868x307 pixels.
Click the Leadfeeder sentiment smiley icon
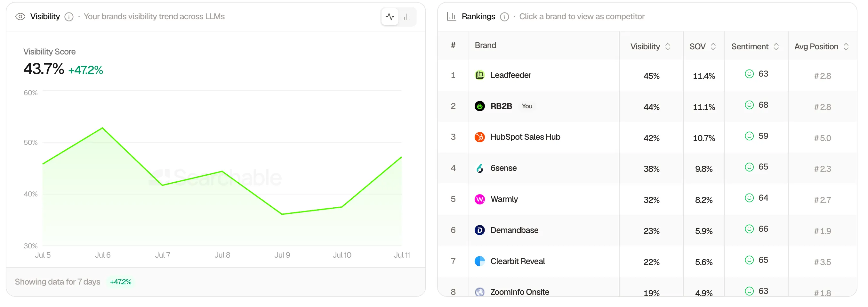tap(749, 74)
